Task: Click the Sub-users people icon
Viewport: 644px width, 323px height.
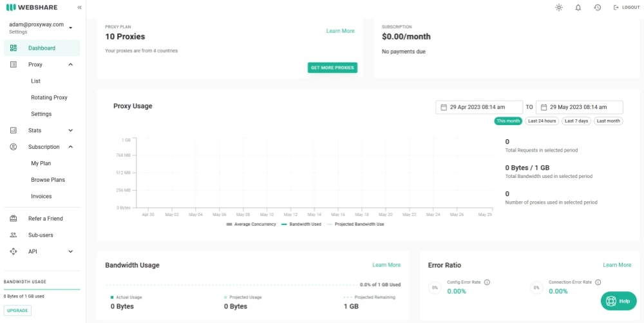Action: point(13,235)
